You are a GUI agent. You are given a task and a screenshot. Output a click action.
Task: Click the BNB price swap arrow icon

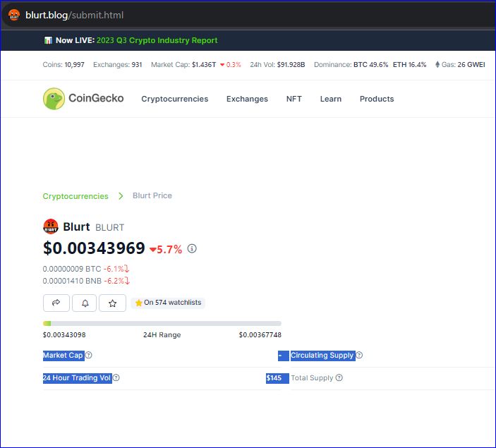point(127,281)
